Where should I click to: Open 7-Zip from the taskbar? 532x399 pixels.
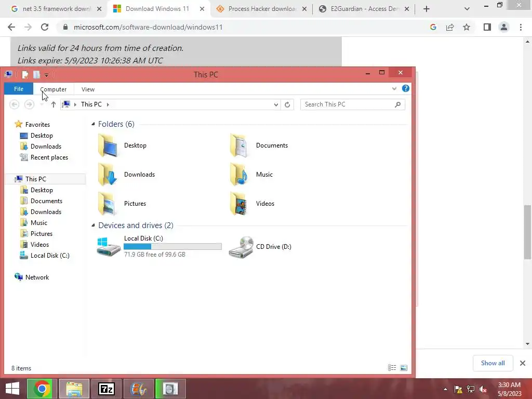(107, 389)
